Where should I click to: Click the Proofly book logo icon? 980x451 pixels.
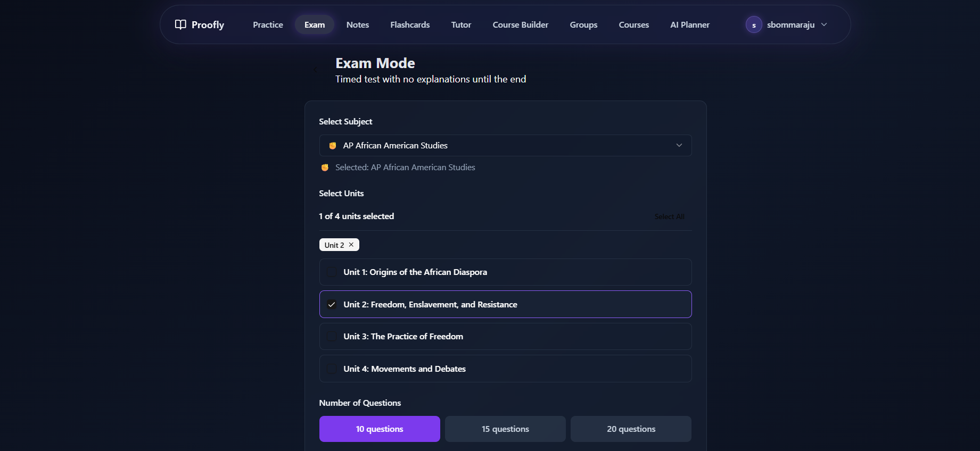(180, 24)
